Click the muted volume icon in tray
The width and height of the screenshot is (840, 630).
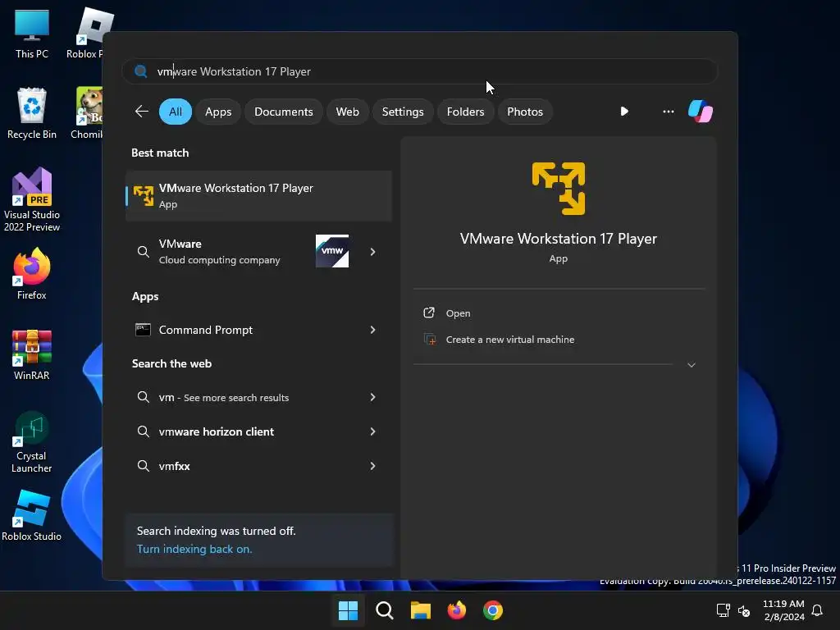click(744, 610)
